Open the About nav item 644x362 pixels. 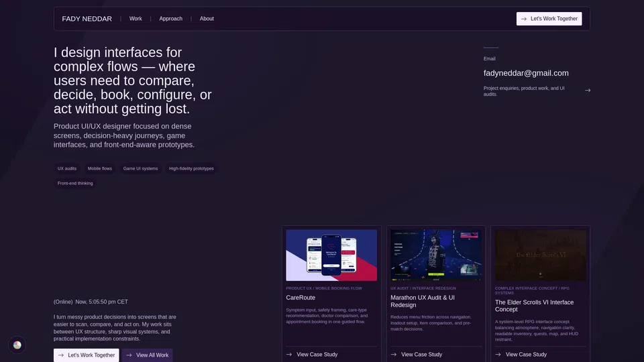(207, 19)
